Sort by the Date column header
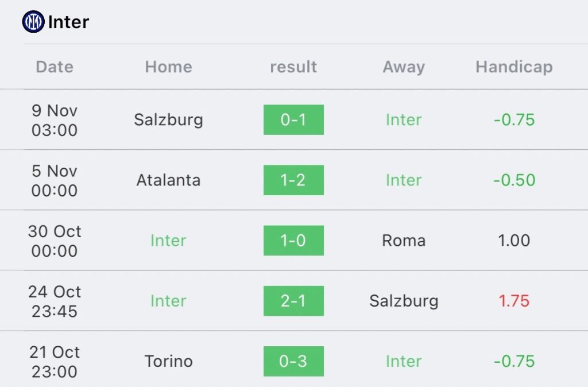Image resolution: width=588 pixels, height=387 pixels. (x=55, y=67)
